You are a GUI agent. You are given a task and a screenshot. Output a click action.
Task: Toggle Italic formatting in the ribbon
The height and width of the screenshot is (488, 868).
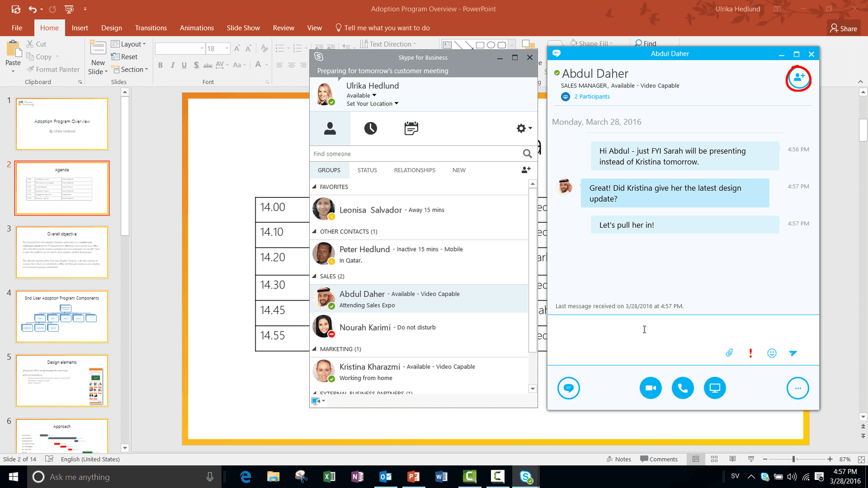(x=173, y=65)
